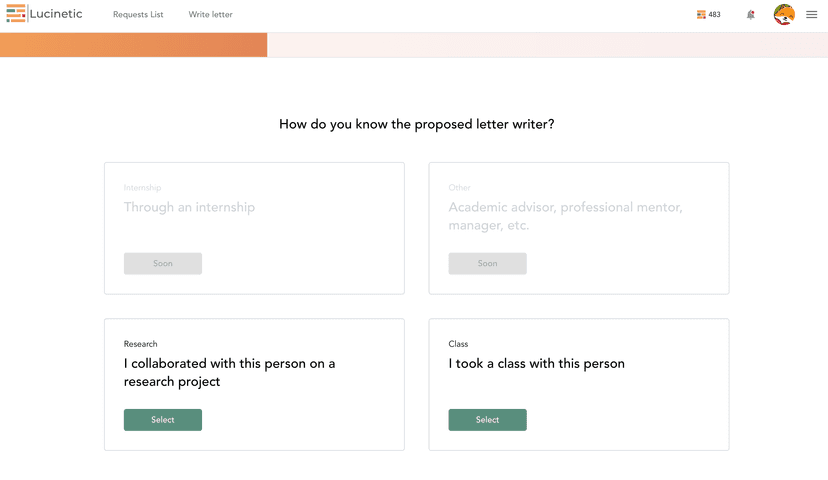Click the credits token icon beside 483
Screen dimensions: 828x480
pyautogui.click(x=701, y=15)
